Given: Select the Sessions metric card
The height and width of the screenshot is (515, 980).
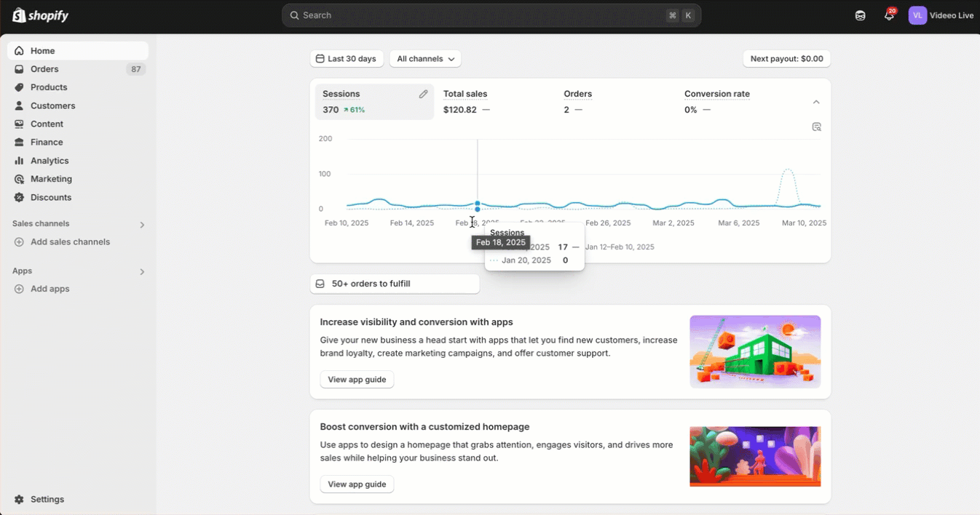Looking at the screenshot, I should pyautogui.click(x=374, y=102).
